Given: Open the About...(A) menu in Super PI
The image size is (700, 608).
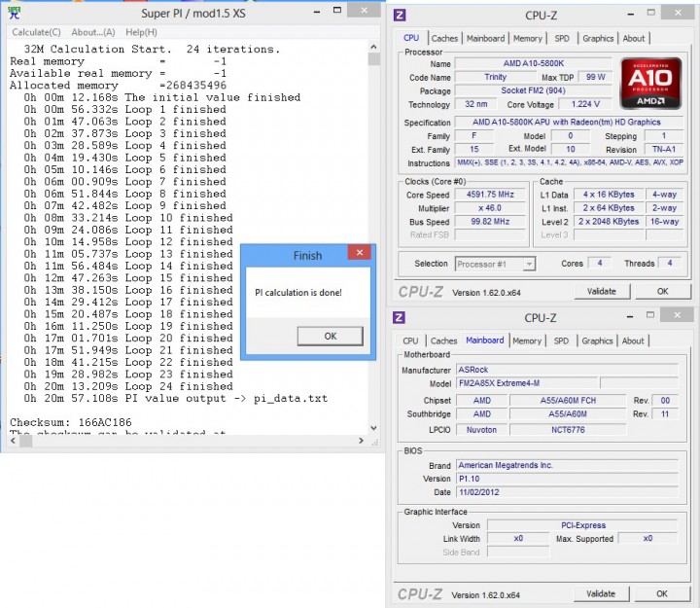Looking at the screenshot, I should (93, 32).
